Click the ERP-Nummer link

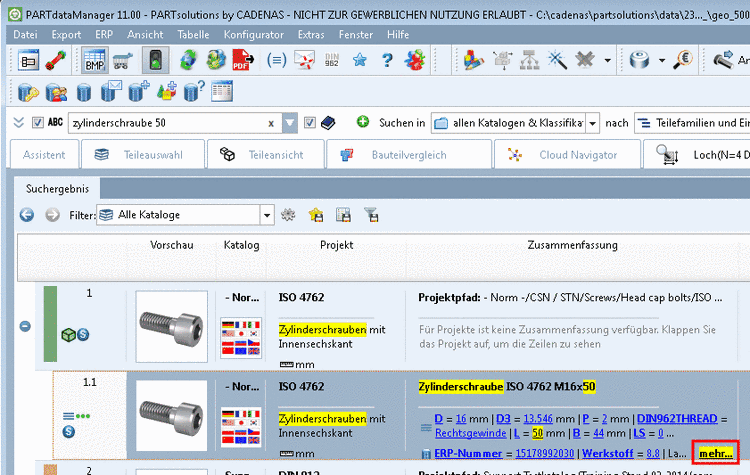click(x=468, y=453)
